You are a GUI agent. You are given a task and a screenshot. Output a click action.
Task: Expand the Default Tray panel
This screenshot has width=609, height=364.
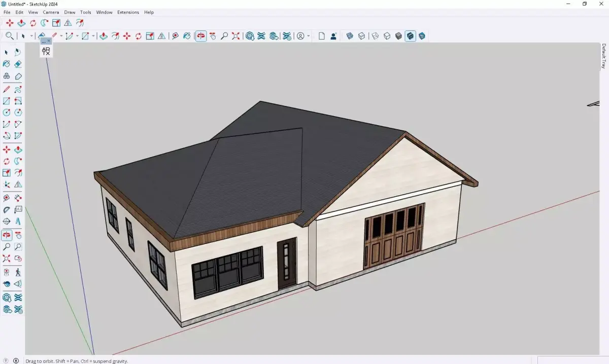tap(604, 56)
